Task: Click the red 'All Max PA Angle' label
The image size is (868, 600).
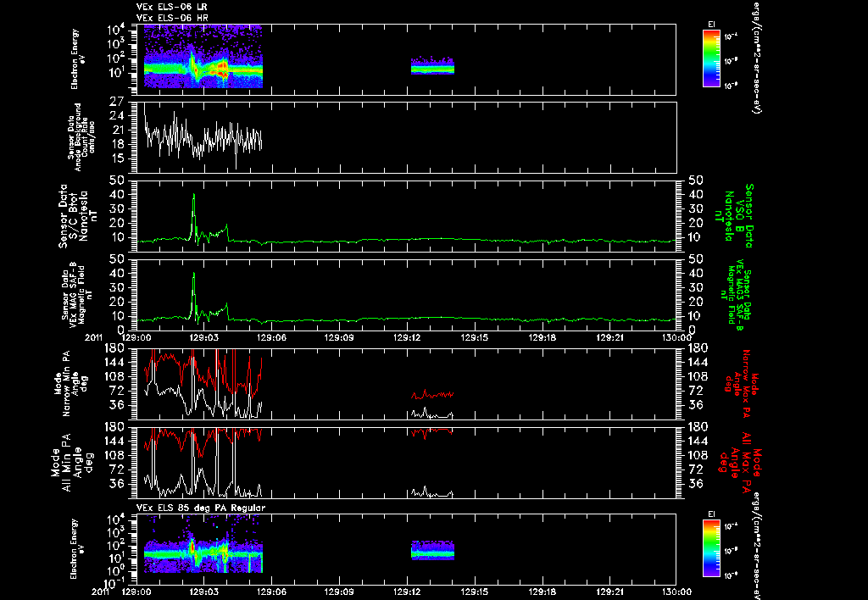Action: [742, 461]
